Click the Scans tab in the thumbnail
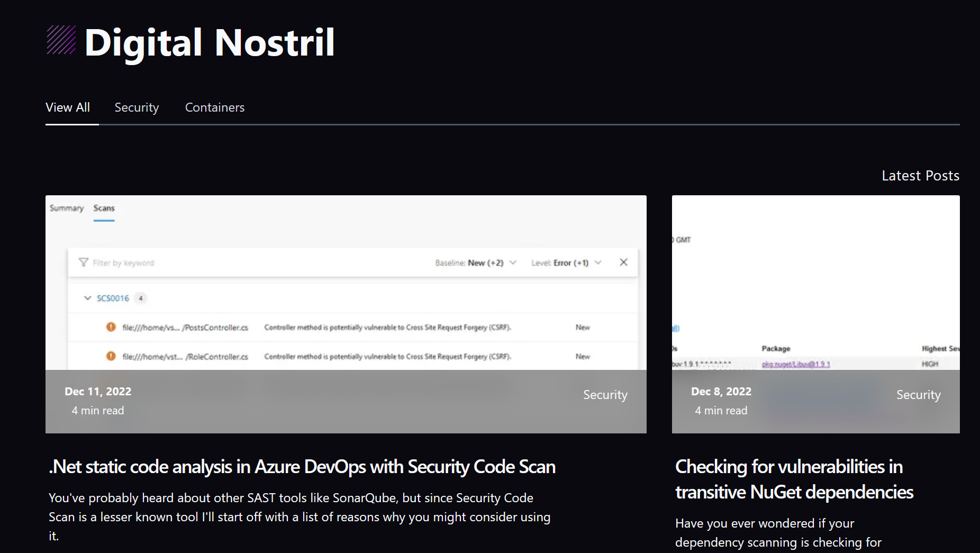Screen dimensions: 980x553 tap(104, 208)
